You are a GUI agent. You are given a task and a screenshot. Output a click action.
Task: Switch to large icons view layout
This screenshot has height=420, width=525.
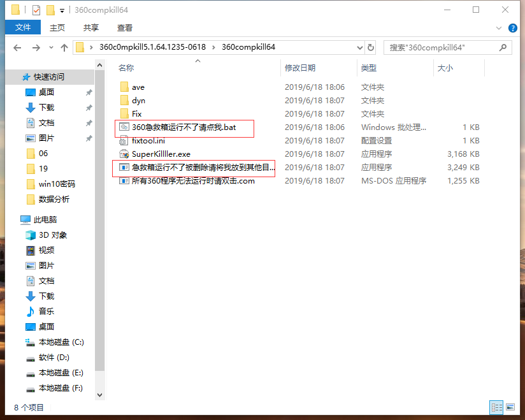tap(510, 407)
